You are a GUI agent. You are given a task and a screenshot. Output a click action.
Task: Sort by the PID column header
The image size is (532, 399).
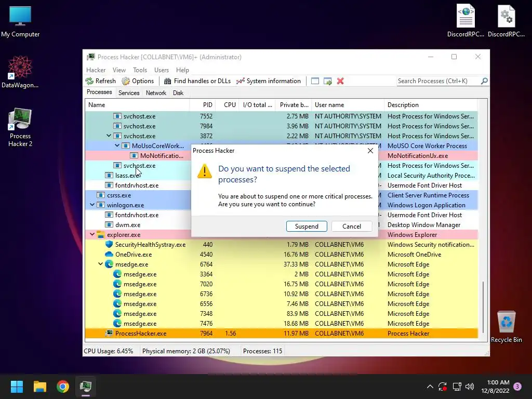click(x=202, y=105)
